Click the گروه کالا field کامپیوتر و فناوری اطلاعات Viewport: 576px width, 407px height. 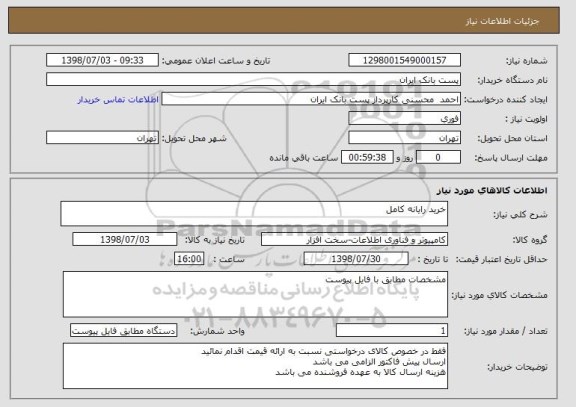click(354, 240)
